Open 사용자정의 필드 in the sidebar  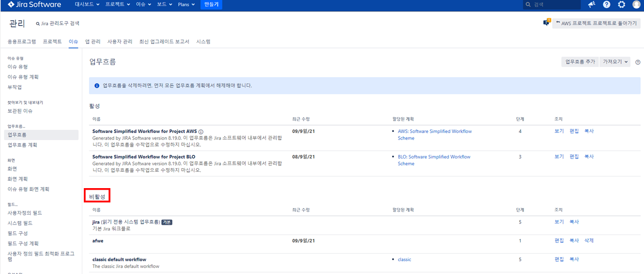[x=25, y=213]
